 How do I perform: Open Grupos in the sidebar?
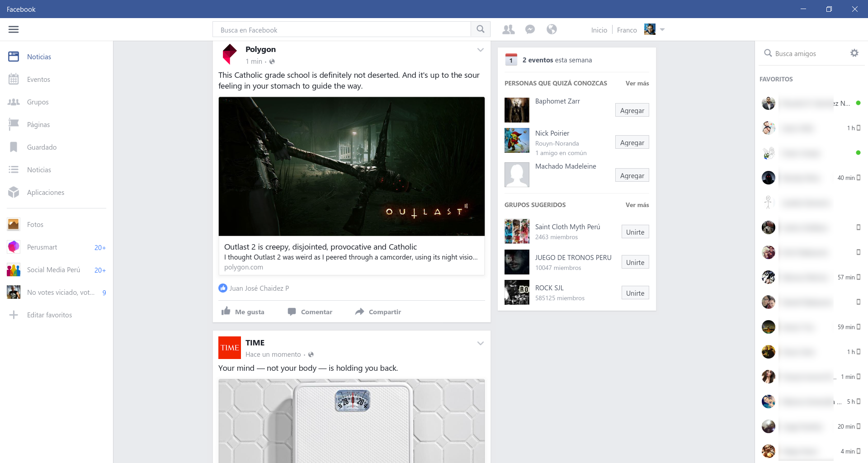(57, 102)
